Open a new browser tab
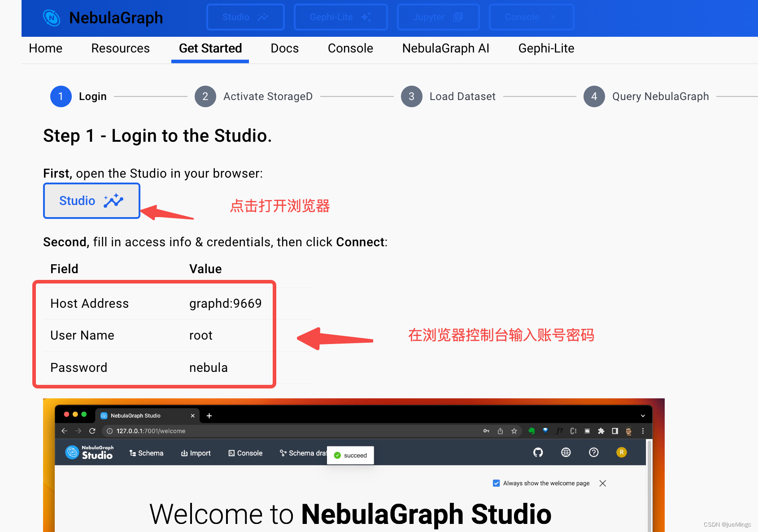 click(x=209, y=416)
